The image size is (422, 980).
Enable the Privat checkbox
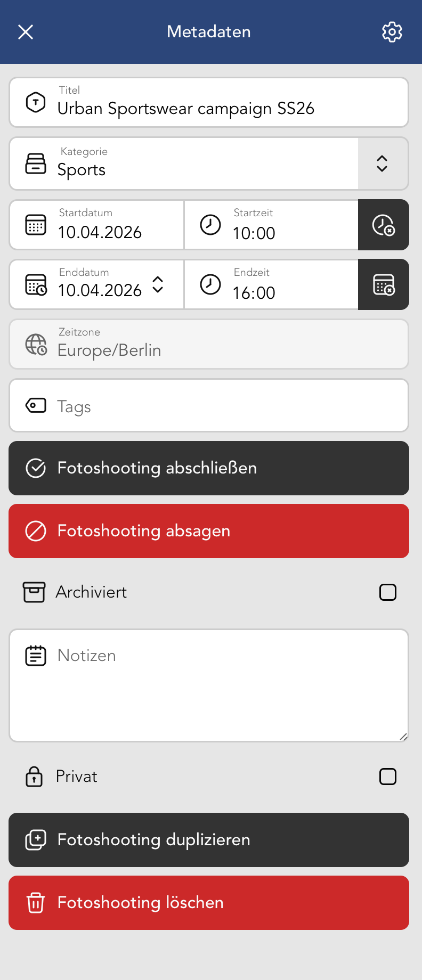click(x=387, y=777)
